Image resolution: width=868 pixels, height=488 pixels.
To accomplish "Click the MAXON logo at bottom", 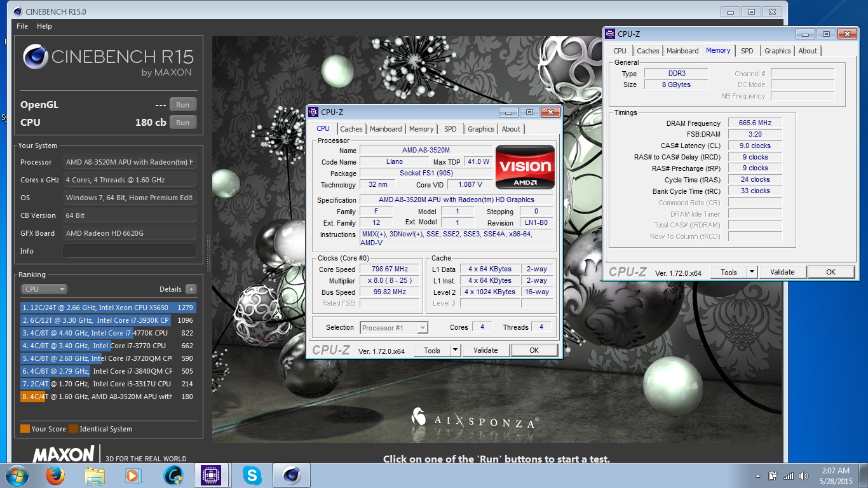I will click(64, 455).
